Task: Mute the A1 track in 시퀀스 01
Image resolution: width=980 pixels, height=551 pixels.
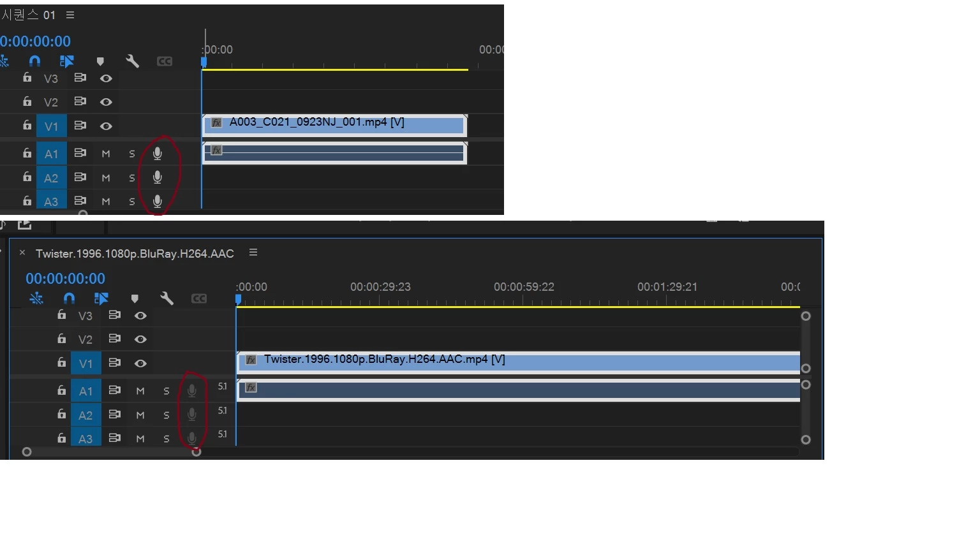Action: [106, 154]
